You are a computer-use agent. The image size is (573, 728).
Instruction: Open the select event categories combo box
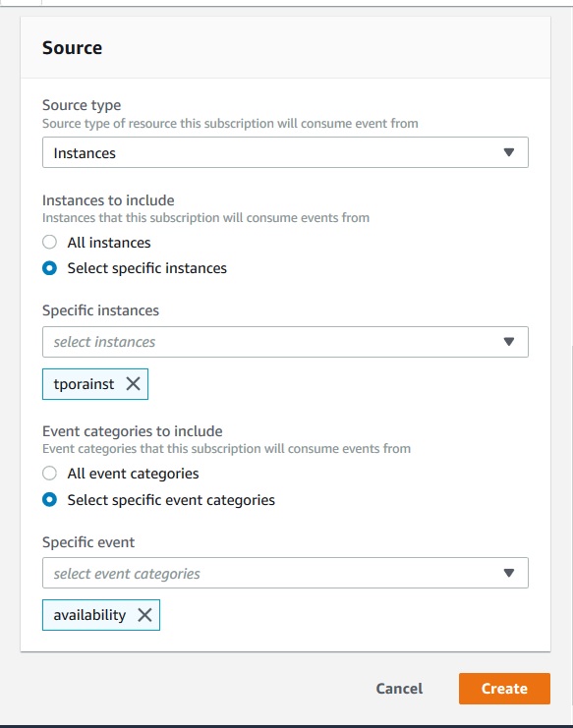point(285,573)
